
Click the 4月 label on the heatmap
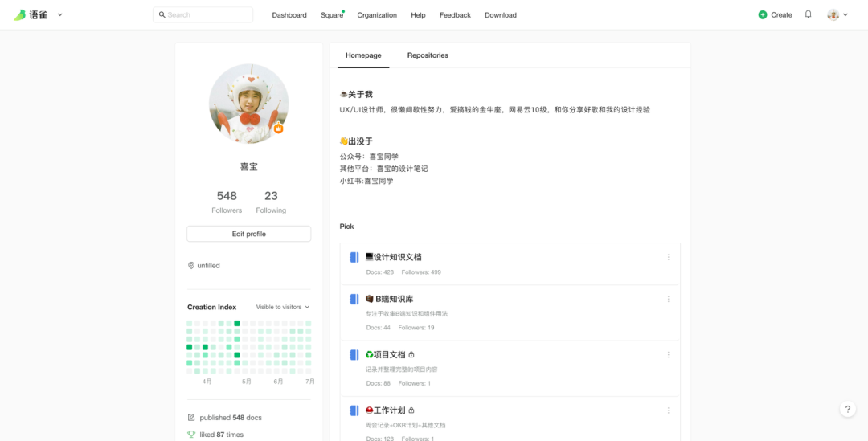207,382
